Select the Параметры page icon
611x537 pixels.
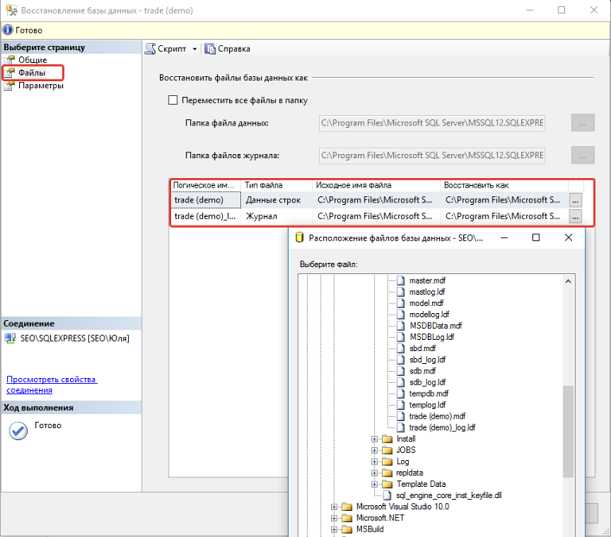click(10, 86)
